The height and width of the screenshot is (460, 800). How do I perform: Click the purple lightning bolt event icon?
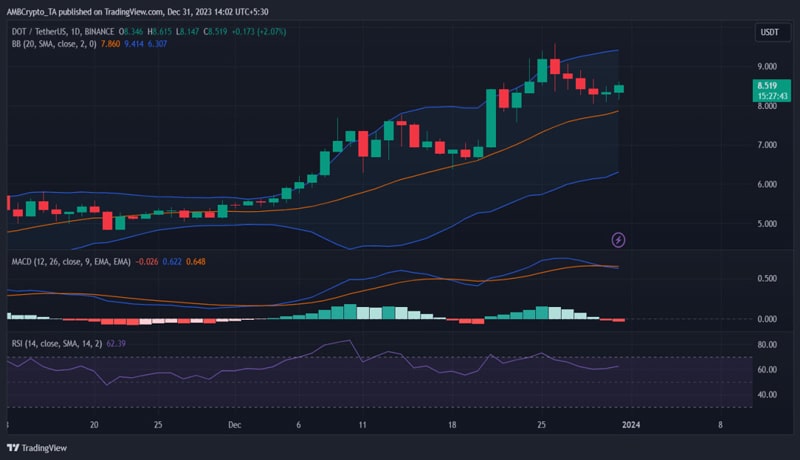coord(619,239)
